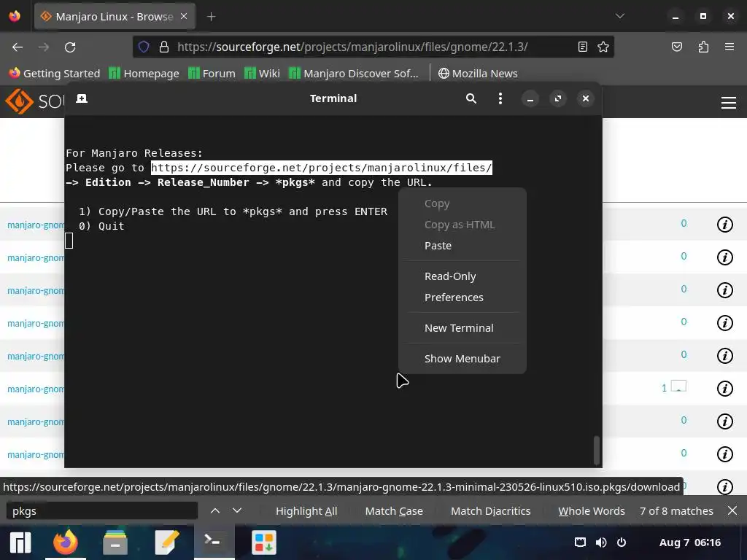Open the Pocket save icon
The width and height of the screenshot is (747, 560).
[677, 47]
